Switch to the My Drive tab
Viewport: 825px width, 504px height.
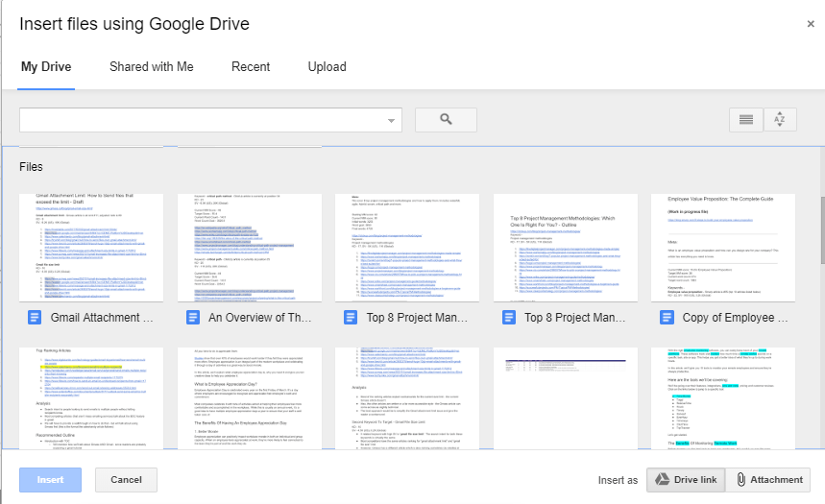pyautogui.click(x=46, y=67)
